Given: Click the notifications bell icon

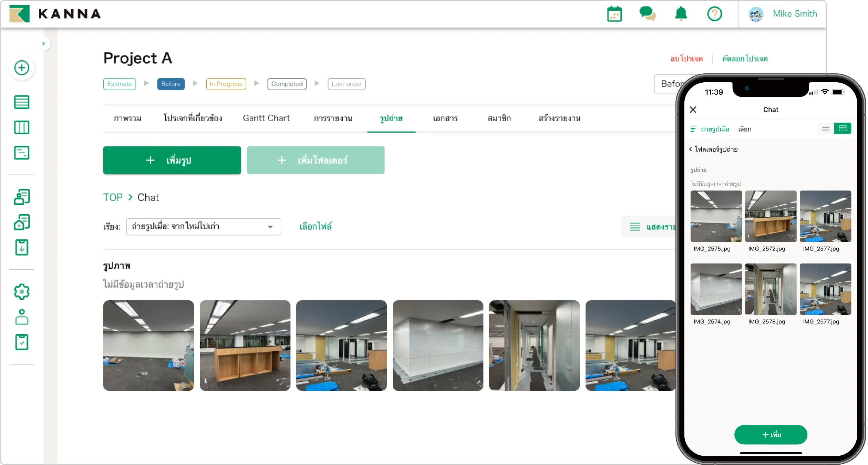Looking at the screenshot, I should click(x=681, y=14).
